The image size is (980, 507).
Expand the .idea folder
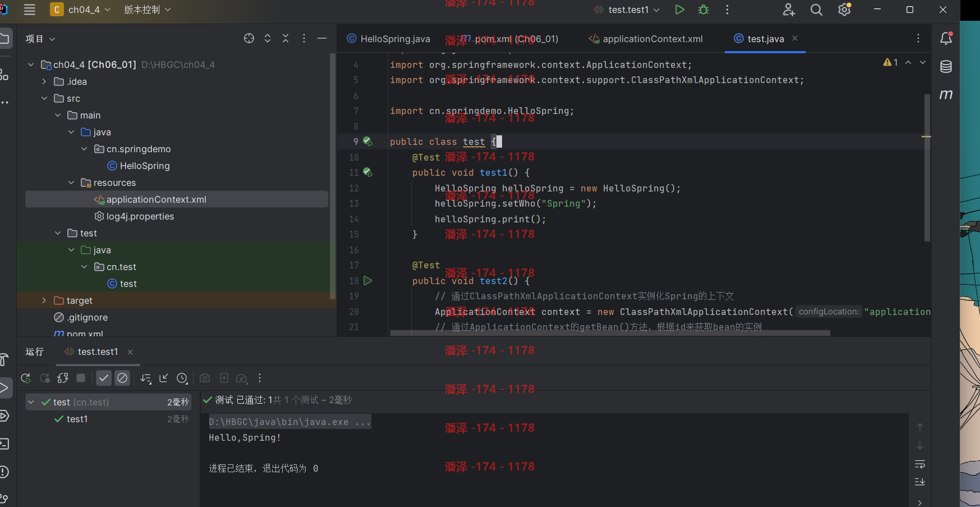[x=44, y=81]
